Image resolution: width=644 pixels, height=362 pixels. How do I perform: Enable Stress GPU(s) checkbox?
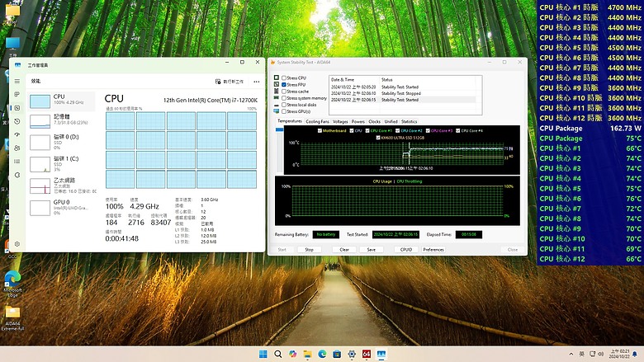pyautogui.click(x=284, y=111)
